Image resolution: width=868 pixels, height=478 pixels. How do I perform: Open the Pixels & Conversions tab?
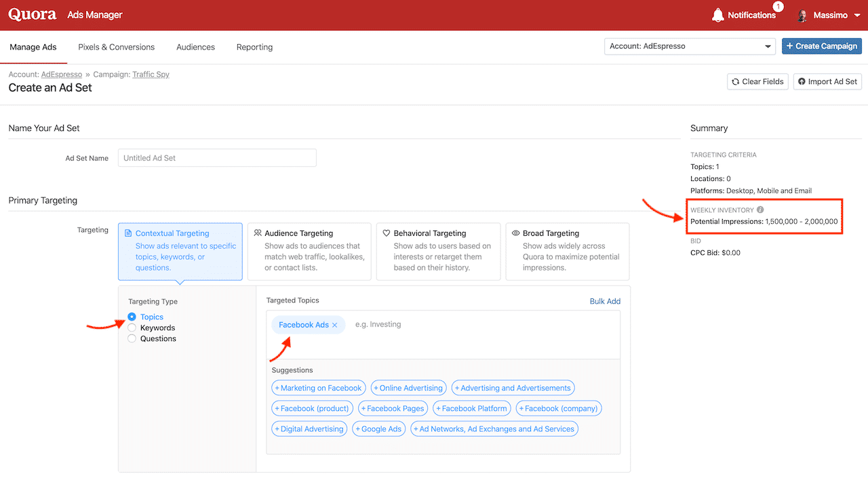(x=117, y=47)
